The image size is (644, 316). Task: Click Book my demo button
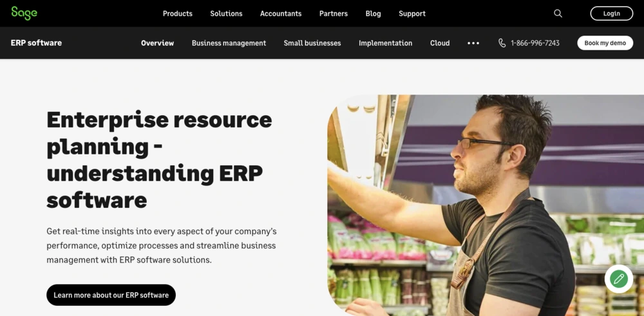pyautogui.click(x=605, y=43)
